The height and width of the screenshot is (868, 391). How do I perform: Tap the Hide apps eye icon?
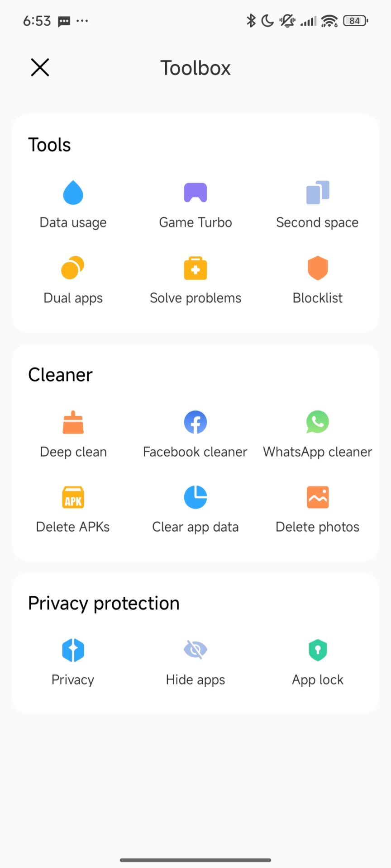click(x=195, y=651)
